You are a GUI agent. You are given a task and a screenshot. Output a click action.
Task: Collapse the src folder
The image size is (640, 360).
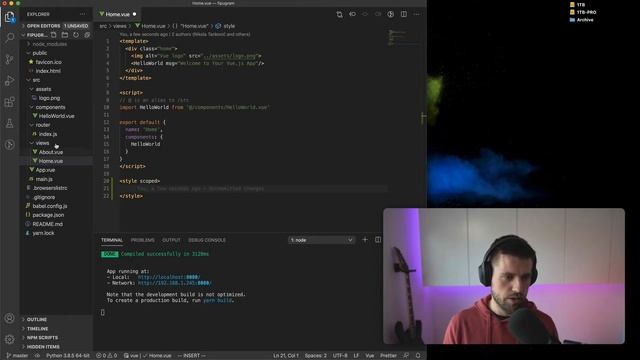pos(57,80)
